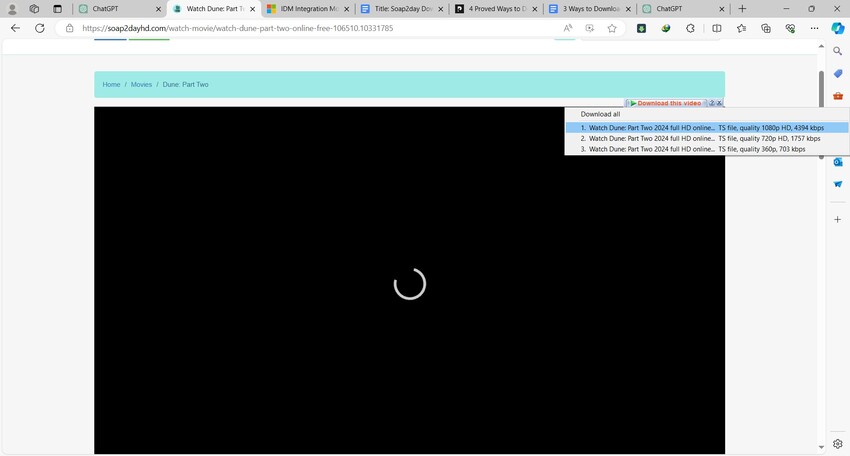The height and width of the screenshot is (456, 850).
Task: Open sidebar settings gear
Action: click(x=838, y=444)
